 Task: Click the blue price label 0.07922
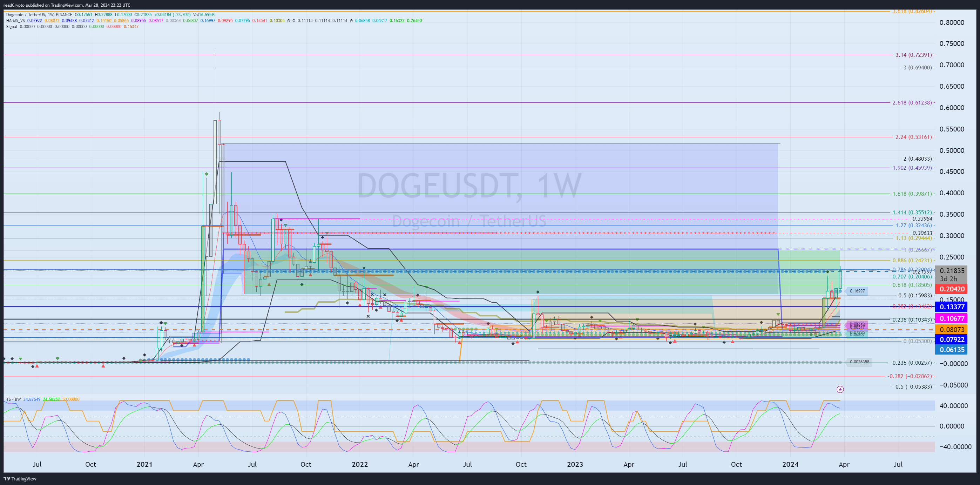952,339
